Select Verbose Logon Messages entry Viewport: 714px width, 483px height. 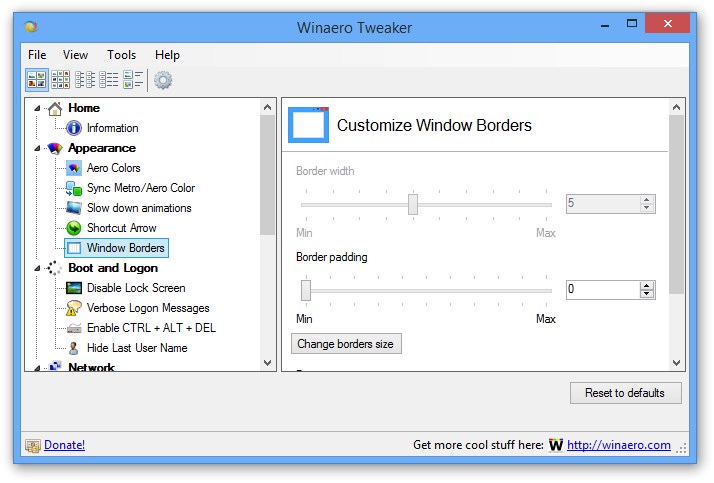(x=148, y=308)
